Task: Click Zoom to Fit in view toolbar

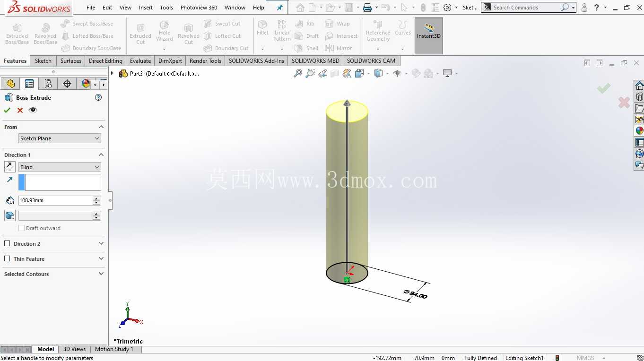Action: tap(298, 73)
